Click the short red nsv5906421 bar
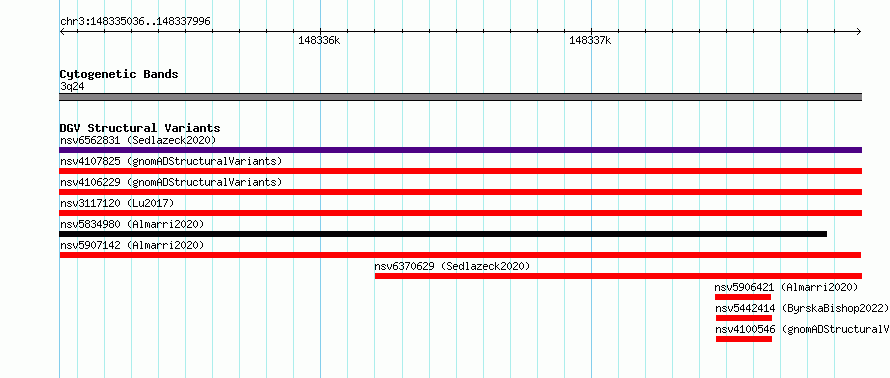The height and width of the screenshot is (378, 890). tap(743, 297)
